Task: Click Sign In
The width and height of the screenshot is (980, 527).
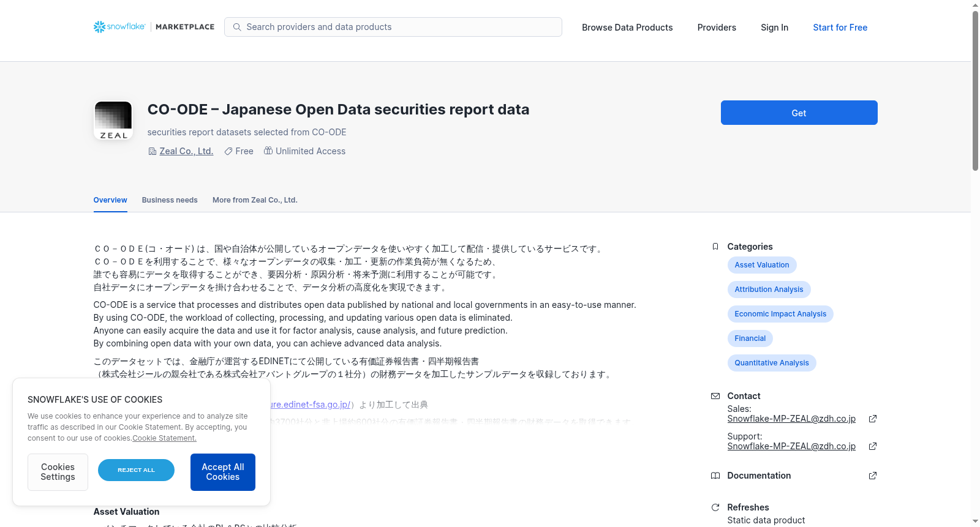Action: pos(774,28)
